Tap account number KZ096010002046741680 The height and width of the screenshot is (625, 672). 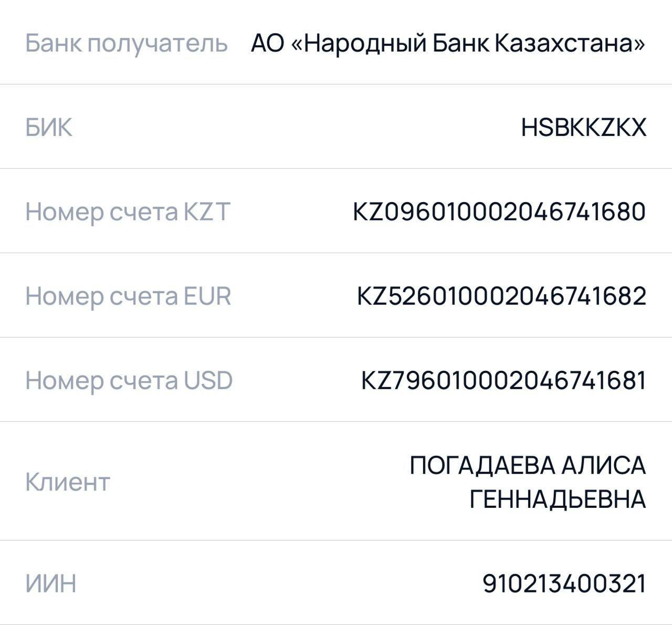499,212
